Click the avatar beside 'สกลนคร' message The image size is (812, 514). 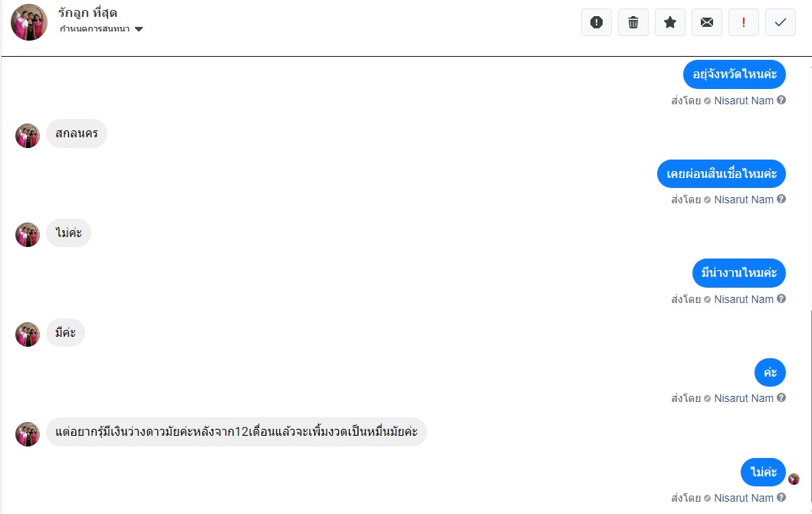tap(28, 136)
